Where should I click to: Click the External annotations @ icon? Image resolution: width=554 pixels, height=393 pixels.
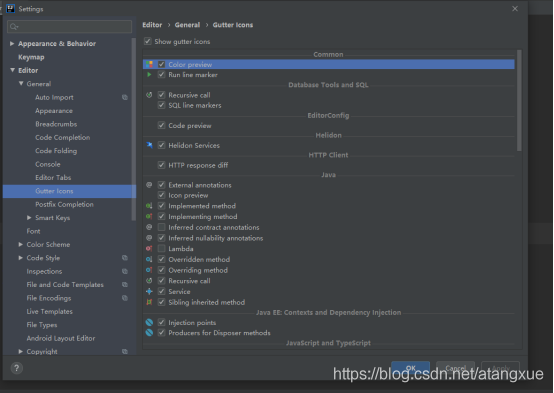[x=149, y=185]
